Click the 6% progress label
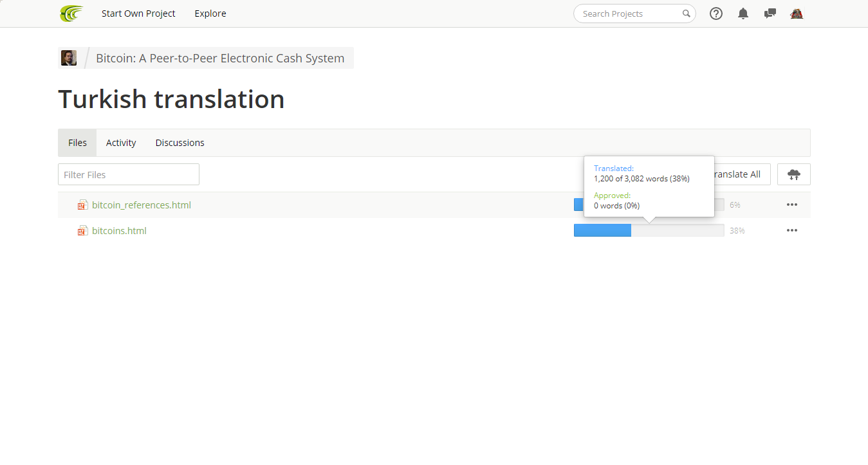The height and width of the screenshot is (465, 868). click(735, 205)
